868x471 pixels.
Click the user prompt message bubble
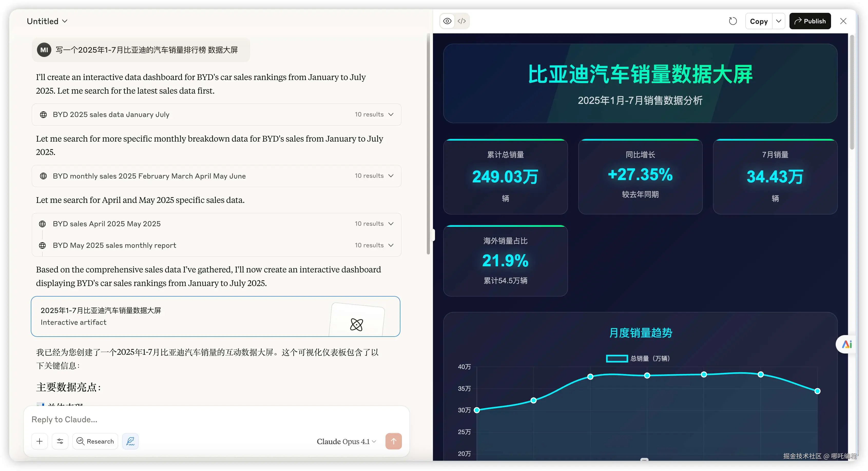point(141,50)
